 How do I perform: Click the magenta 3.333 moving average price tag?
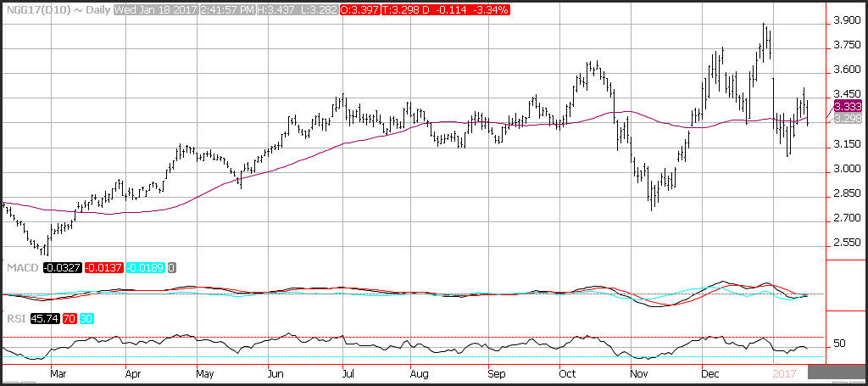pyautogui.click(x=848, y=106)
